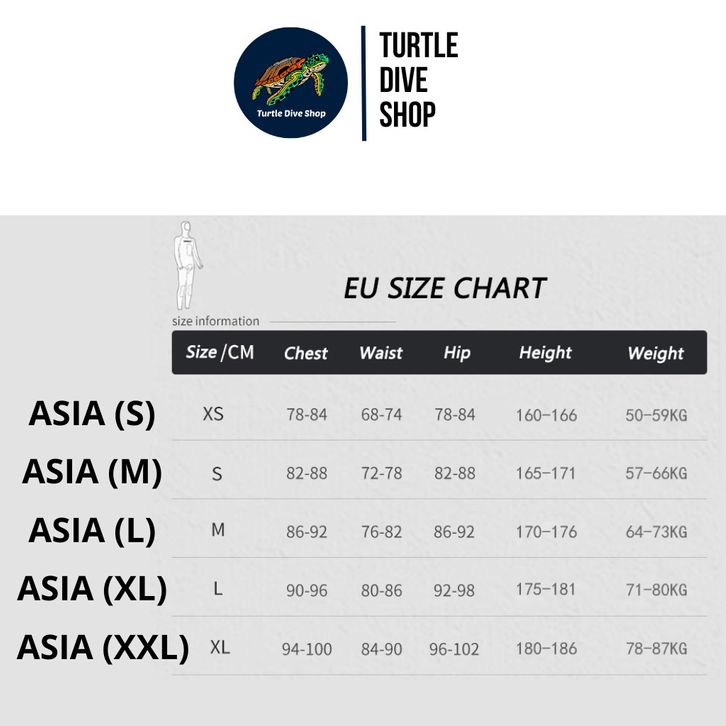
Task: Select the Waist column header
Action: point(381,353)
